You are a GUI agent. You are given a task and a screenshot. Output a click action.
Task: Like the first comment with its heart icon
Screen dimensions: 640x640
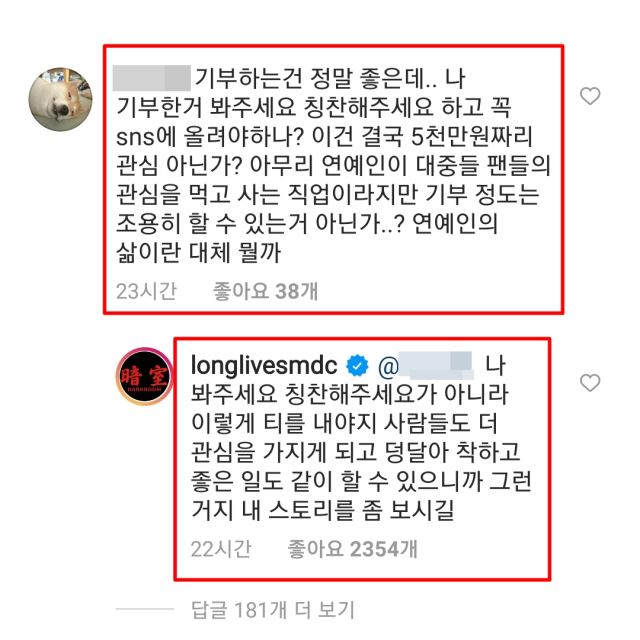click(x=590, y=96)
